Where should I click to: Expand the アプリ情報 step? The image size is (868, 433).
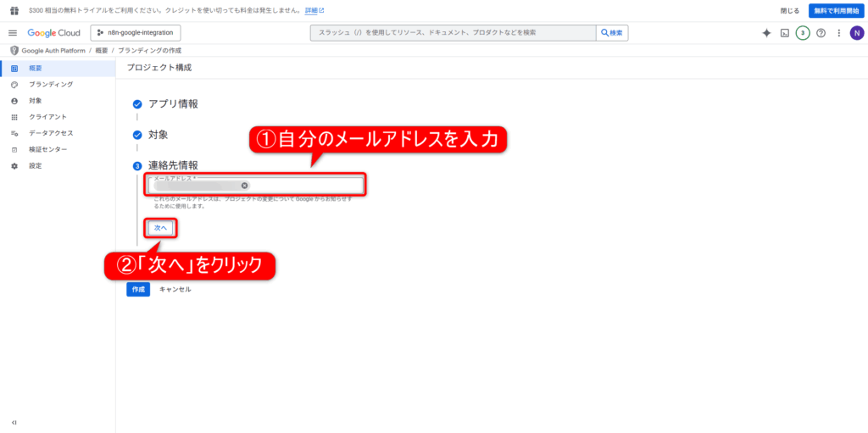tap(173, 103)
